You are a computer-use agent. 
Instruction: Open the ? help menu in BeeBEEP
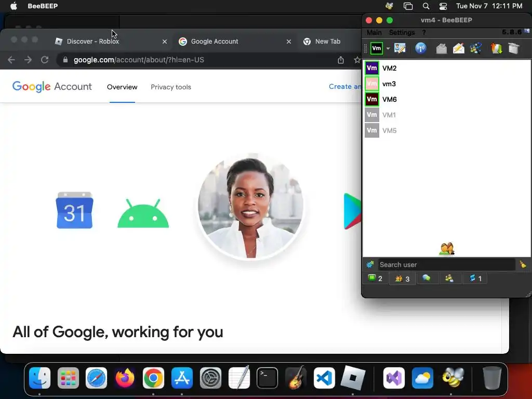(424, 33)
